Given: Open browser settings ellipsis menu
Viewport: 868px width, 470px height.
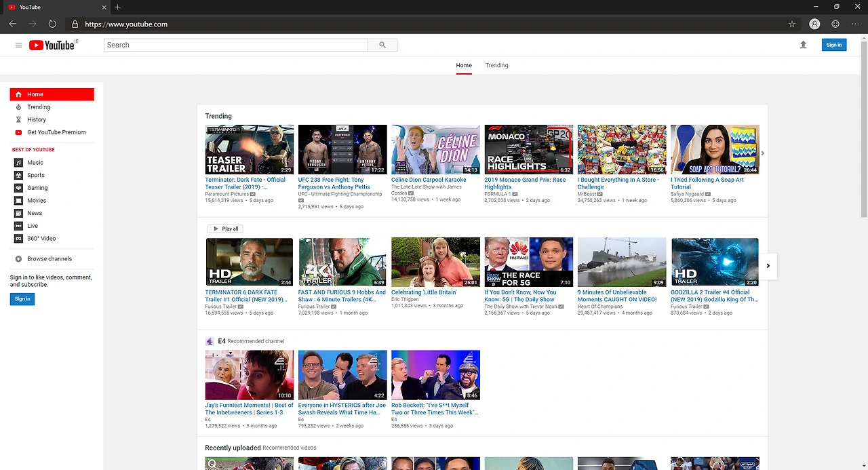Looking at the screenshot, I should click(854, 24).
